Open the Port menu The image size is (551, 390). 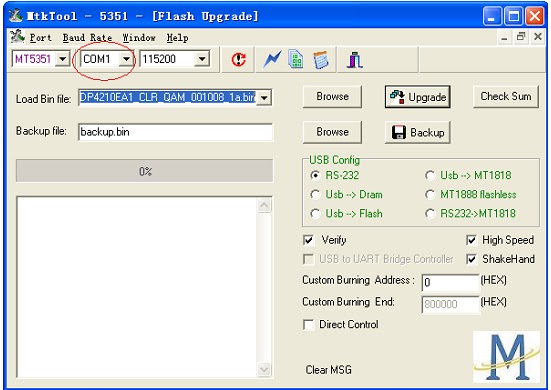(x=40, y=38)
